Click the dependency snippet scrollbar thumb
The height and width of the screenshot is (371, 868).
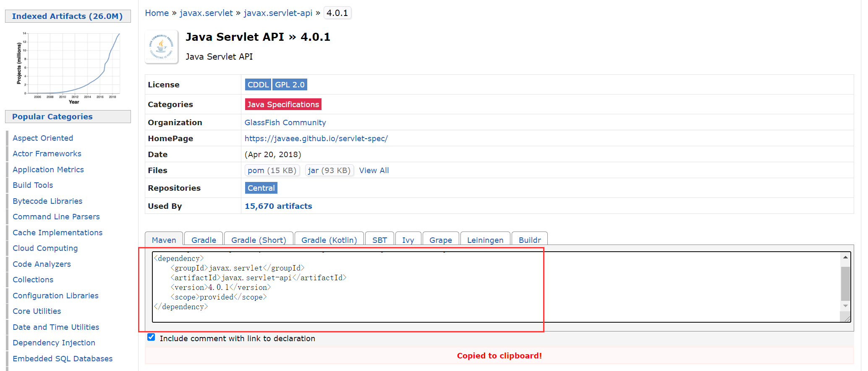tap(845, 284)
